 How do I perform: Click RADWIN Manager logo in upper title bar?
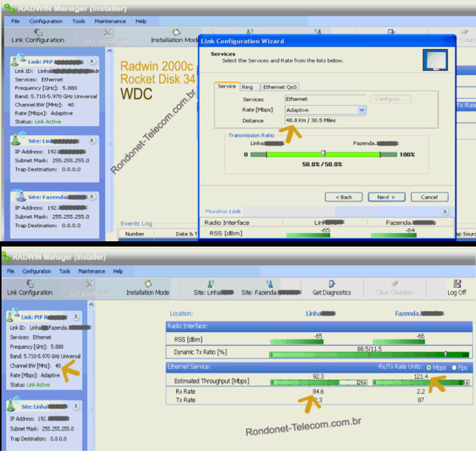point(8,8)
